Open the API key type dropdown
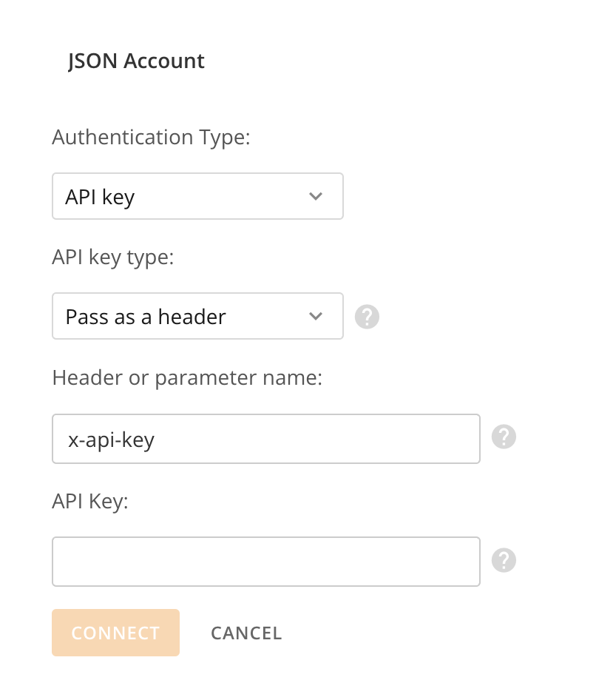596x700 pixels. 197,316
